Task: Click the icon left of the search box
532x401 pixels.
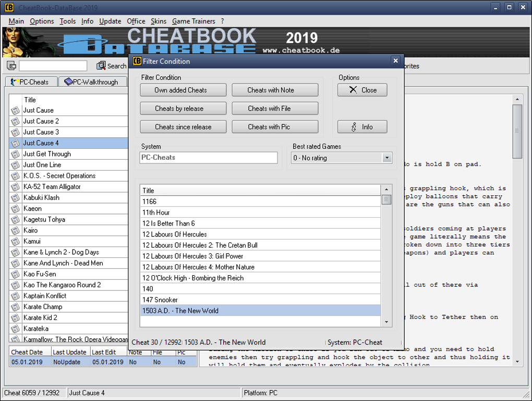Action: (11, 66)
